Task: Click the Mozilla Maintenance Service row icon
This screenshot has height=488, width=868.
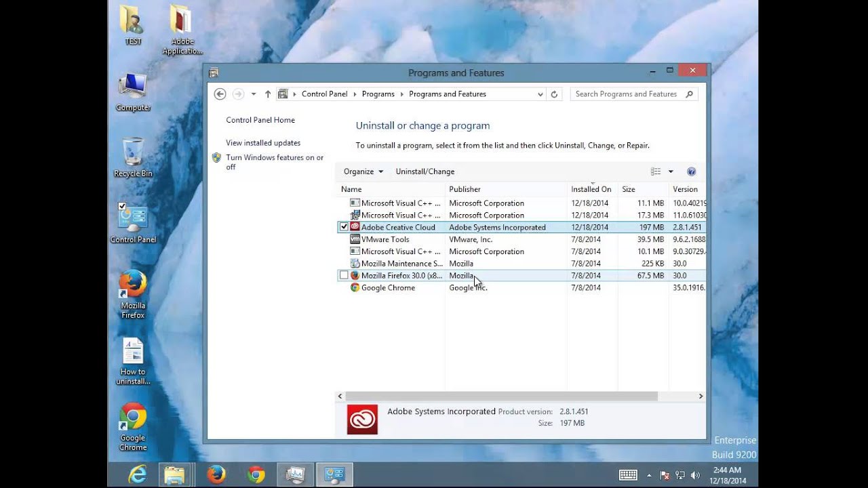Action: point(355,264)
